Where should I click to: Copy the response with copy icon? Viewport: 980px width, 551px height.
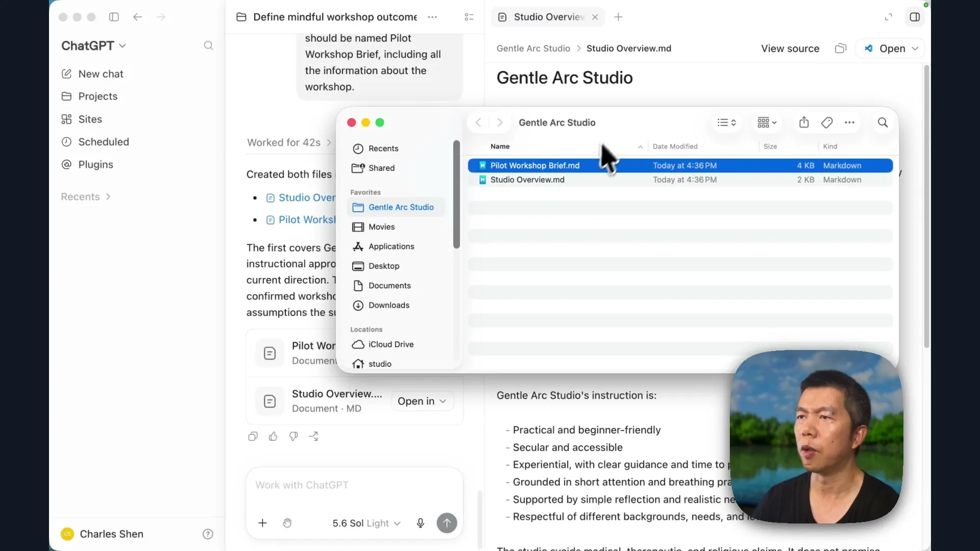[x=253, y=436]
